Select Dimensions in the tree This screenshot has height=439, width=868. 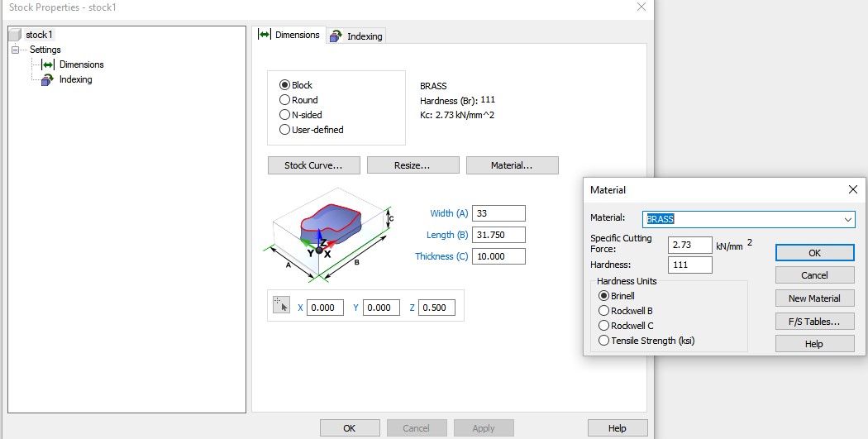tap(81, 64)
